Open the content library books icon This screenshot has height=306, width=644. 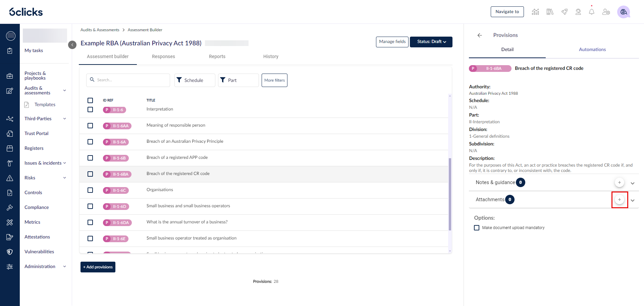(550, 12)
